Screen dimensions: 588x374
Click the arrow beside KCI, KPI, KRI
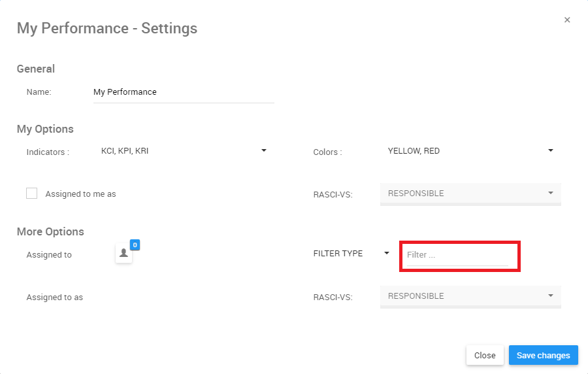[x=264, y=150]
